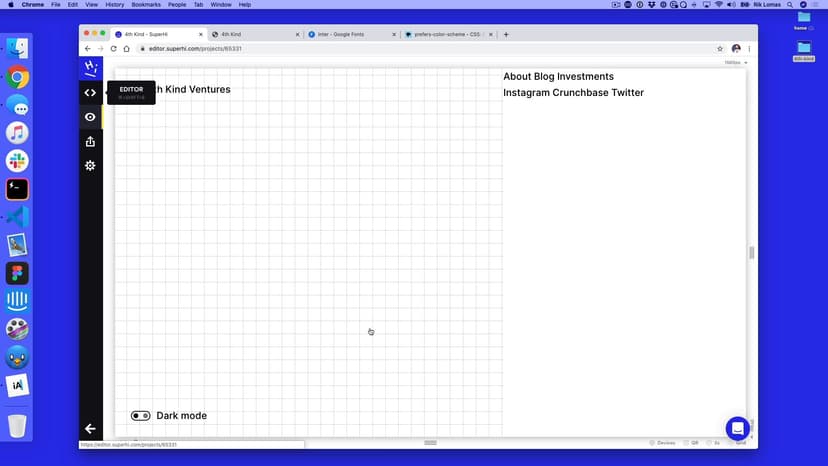
Task: Toggle the Dark mode switch
Action: coord(140,415)
